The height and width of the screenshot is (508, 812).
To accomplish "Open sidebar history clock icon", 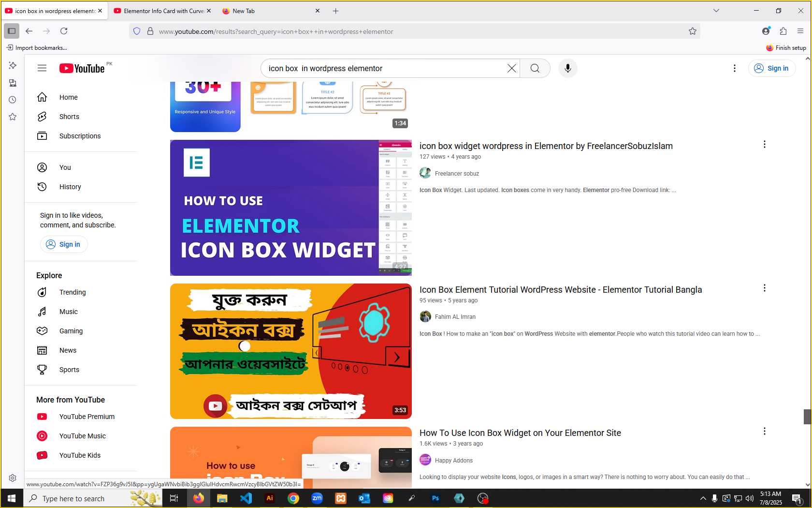I will 13,100.
